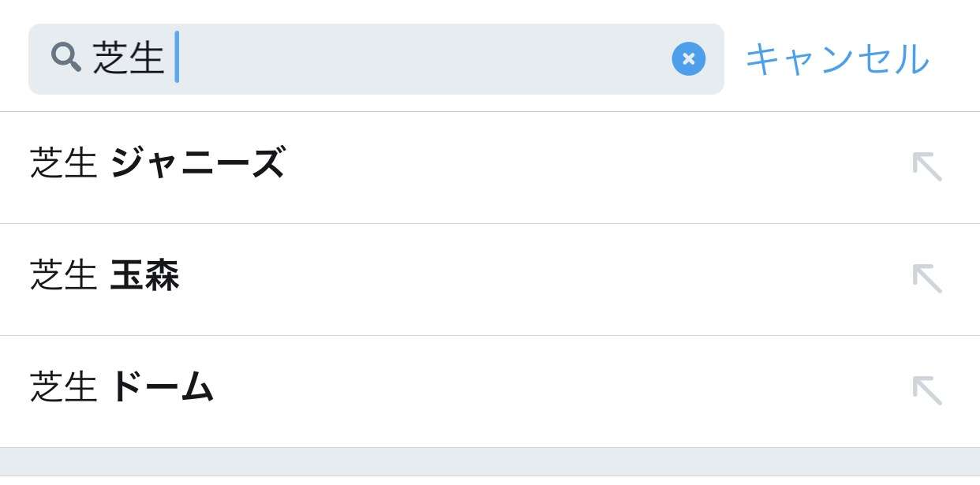Tap the arrow icon beside 芝生 玉森

point(927,278)
